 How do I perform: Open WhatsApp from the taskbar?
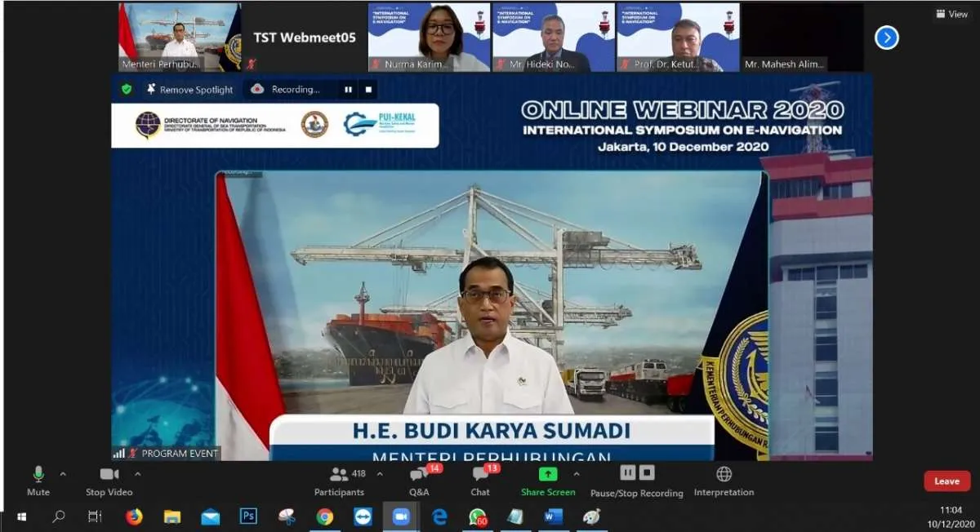pyautogui.click(x=478, y=516)
